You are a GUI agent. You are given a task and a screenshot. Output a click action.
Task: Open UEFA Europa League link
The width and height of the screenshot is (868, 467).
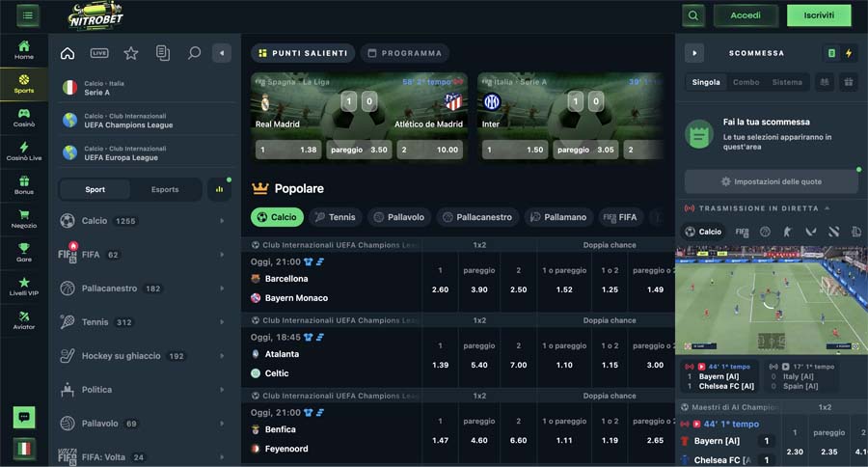click(145, 152)
